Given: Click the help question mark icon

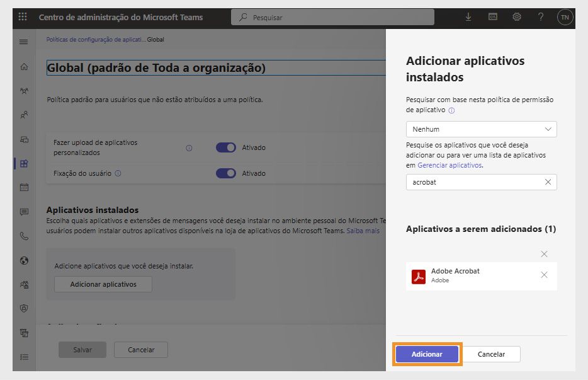Looking at the screenshot, I should tap(540, 18).
